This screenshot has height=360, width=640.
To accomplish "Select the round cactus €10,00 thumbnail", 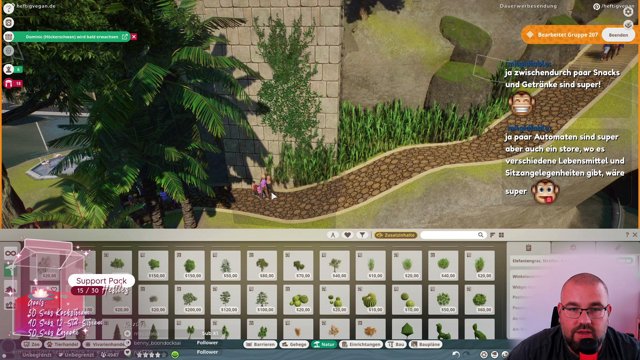I will (x=371, y=300).
